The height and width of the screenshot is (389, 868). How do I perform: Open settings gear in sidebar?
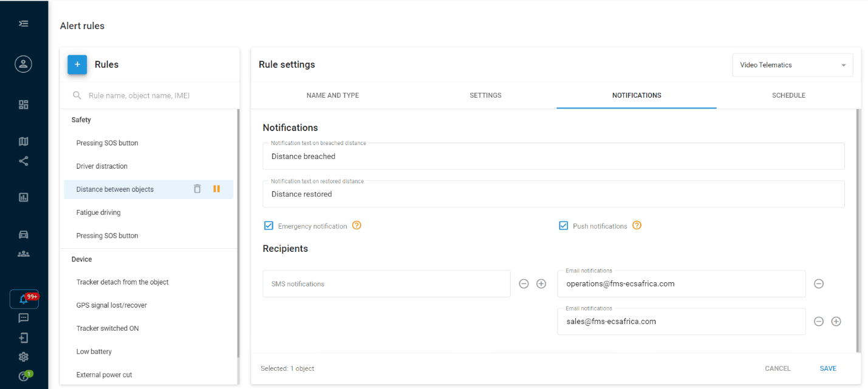tap(24, 357)
